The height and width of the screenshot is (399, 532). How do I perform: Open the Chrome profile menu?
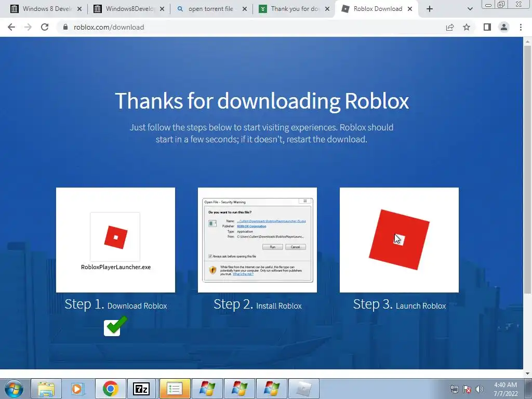coord(504,27)
